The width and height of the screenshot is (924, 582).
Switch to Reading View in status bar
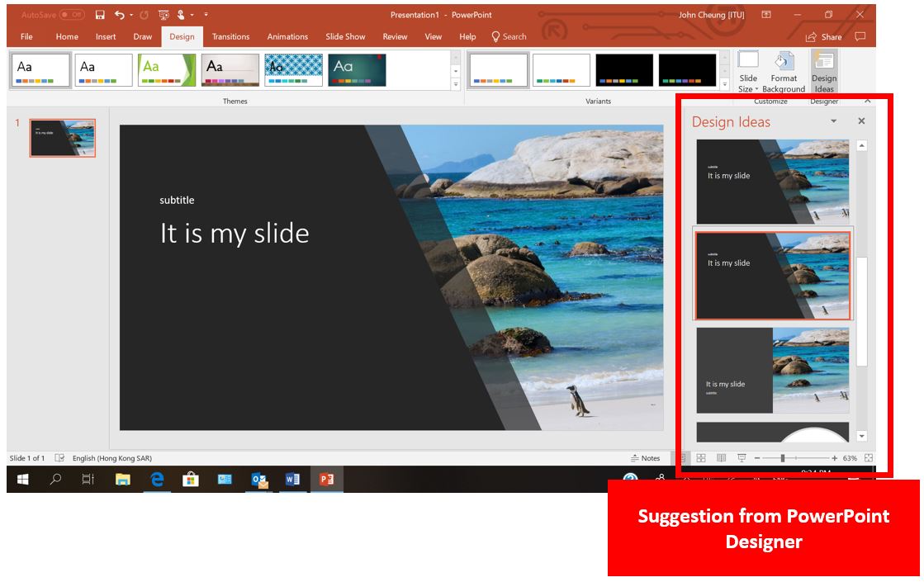pyautogui.click(x=721, y=458)
